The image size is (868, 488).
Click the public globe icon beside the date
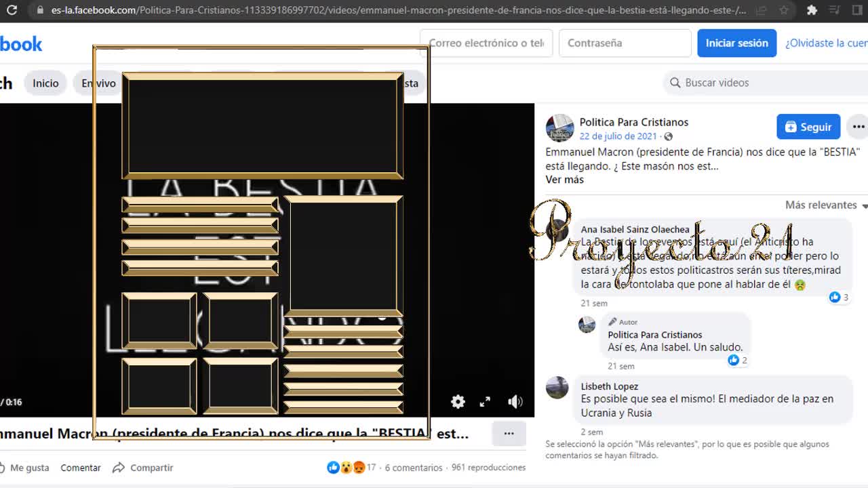click(x=668, y=136)
